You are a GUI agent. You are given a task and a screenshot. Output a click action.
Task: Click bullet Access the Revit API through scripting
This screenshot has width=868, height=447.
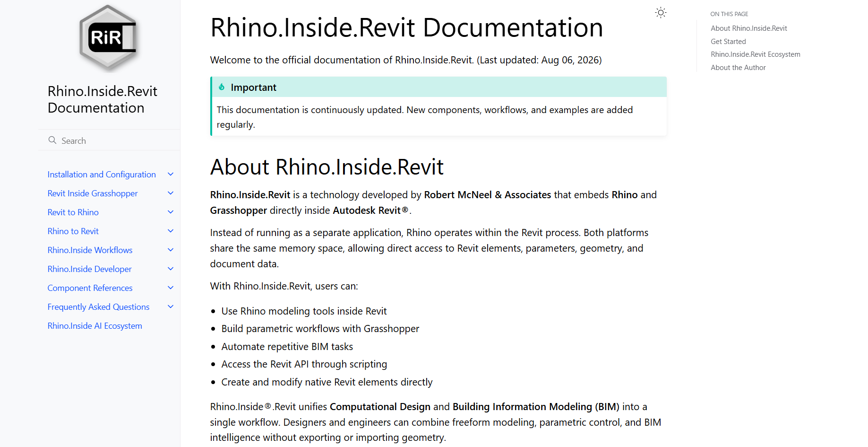click(x=304, y=364)
